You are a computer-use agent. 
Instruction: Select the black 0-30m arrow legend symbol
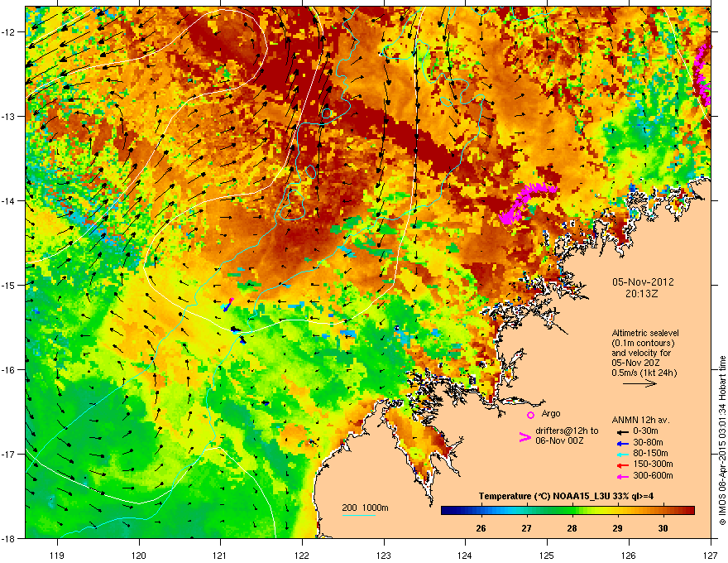(622, 431)
